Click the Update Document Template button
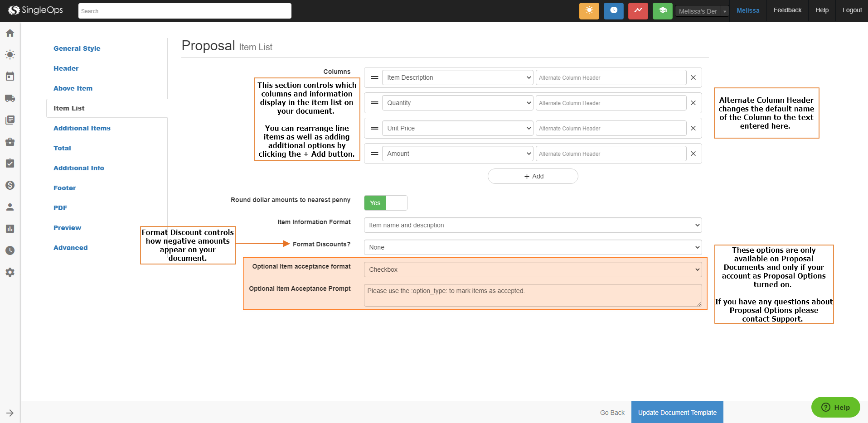 point(677,413)
